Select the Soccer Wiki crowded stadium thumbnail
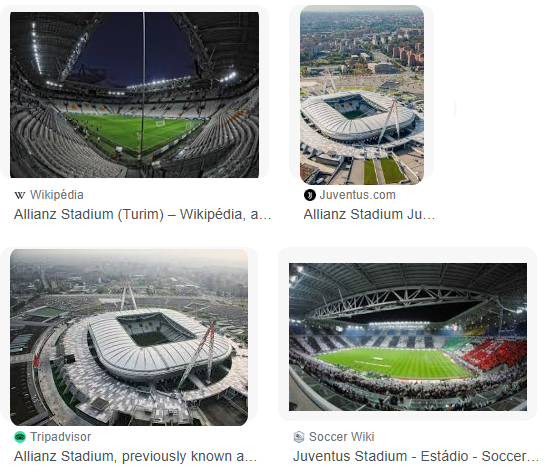Screen dimensions: 545x474 [408, 337]
